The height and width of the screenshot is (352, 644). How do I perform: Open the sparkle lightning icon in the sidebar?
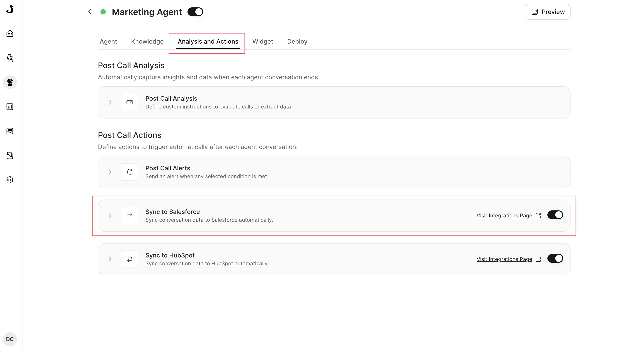point(10,58)
